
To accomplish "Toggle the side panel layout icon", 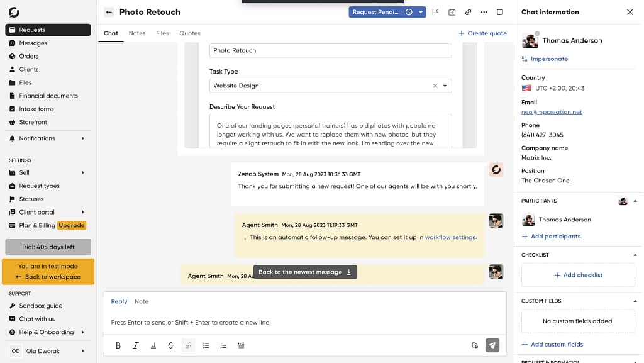I will pos(500,13).
